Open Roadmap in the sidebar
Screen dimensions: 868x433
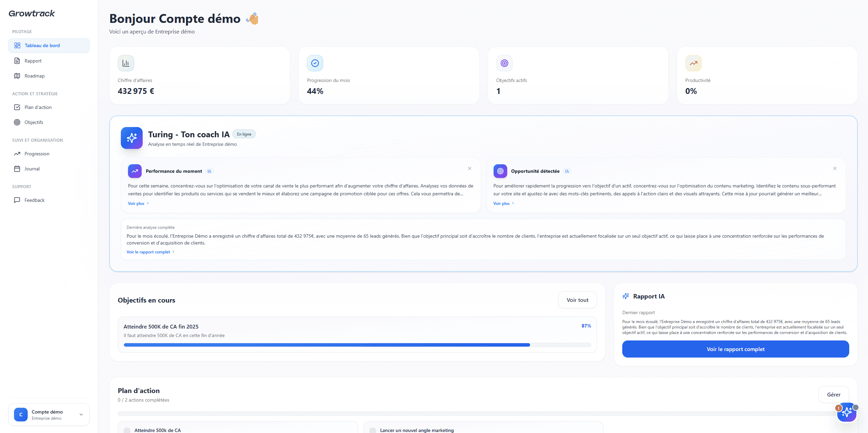click(34, 76)
